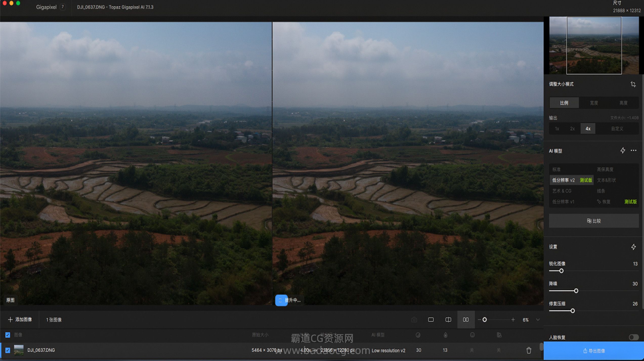Switch resize mode to 高度 tab

pos(624,103)
